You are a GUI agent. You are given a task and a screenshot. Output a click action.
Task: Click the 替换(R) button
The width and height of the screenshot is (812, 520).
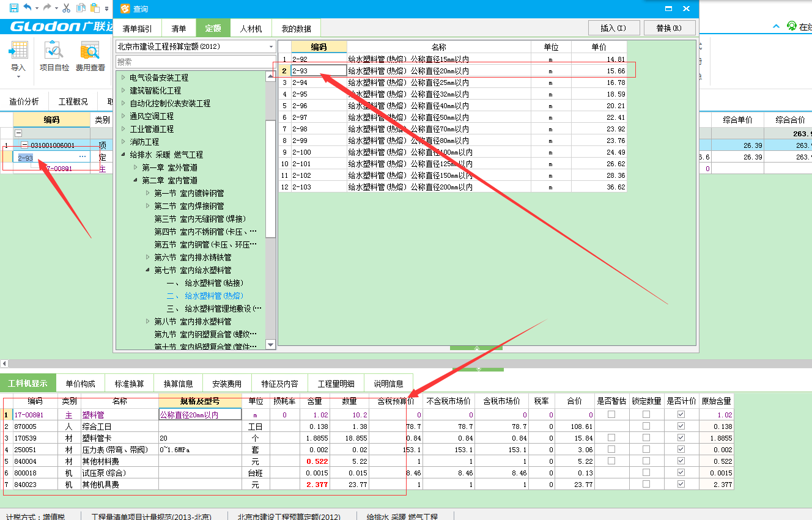pos(670,28)
